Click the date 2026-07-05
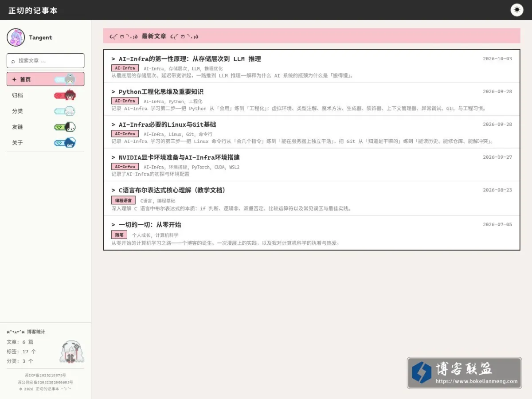This screenshot has height=399, width=532. pyautogui.click(x=497, y=225)
